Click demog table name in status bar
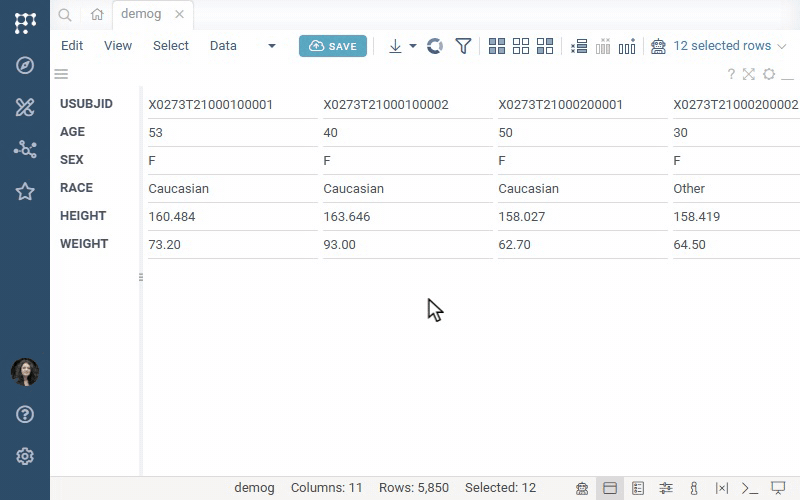The height and width of the screenshot is (500, 800). click(254, 488)
